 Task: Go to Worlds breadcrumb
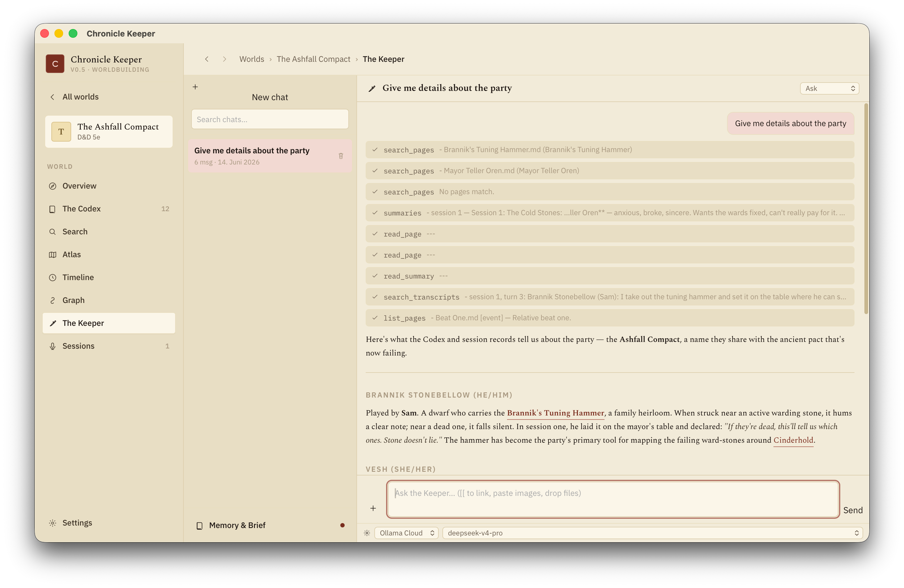point(252,59)
